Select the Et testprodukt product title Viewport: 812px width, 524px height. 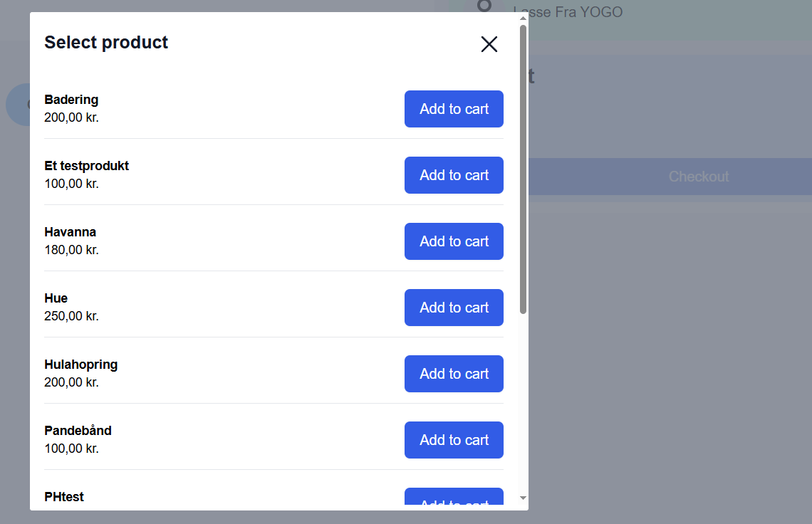[x=86, y=166]
